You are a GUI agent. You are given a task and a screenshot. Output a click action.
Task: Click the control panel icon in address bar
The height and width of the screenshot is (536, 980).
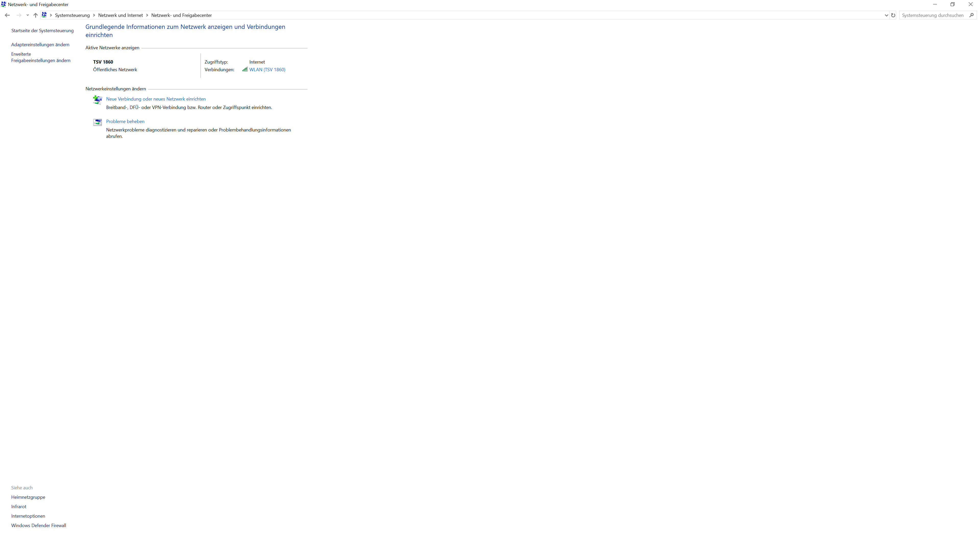point(44,15)
